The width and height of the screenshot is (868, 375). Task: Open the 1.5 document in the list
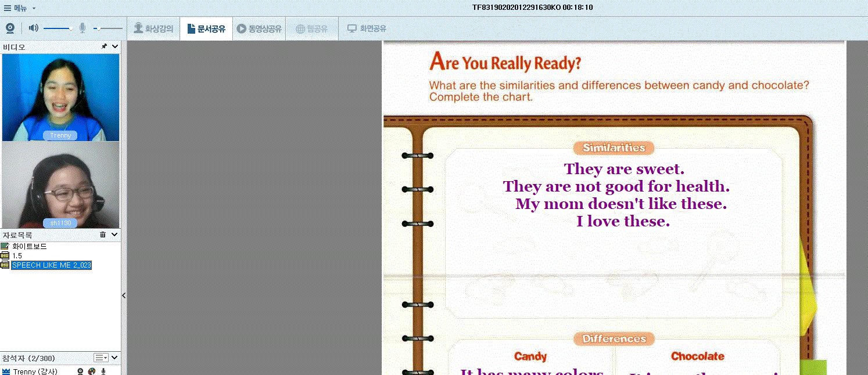pos(17,255)
